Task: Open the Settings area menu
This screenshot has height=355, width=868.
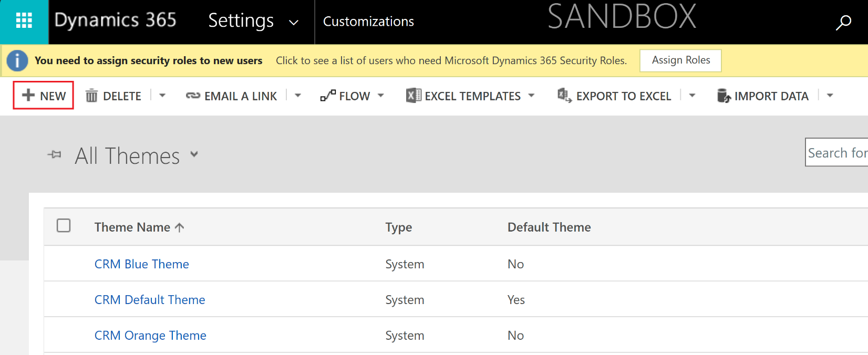Action: [x=241, y=21]
